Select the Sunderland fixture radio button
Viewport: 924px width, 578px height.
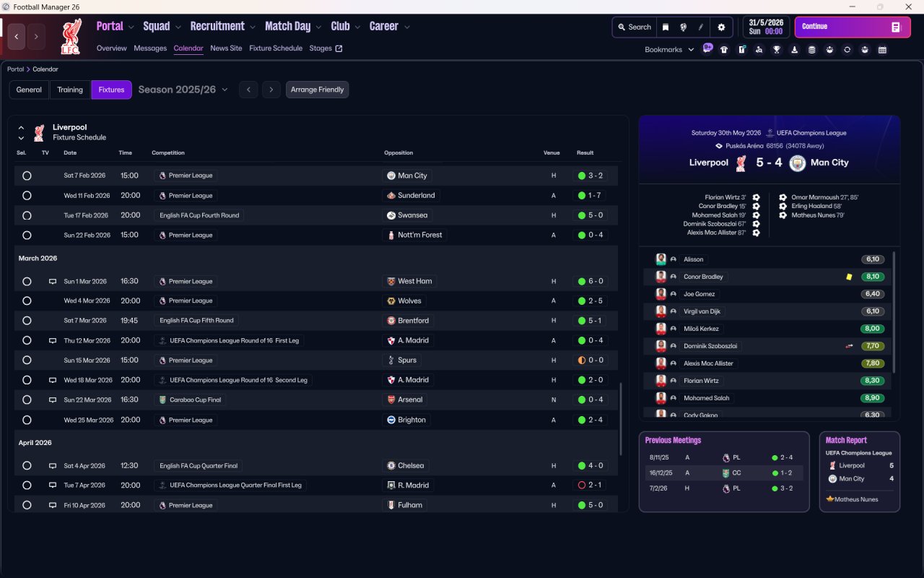click(x=27, y=196)
